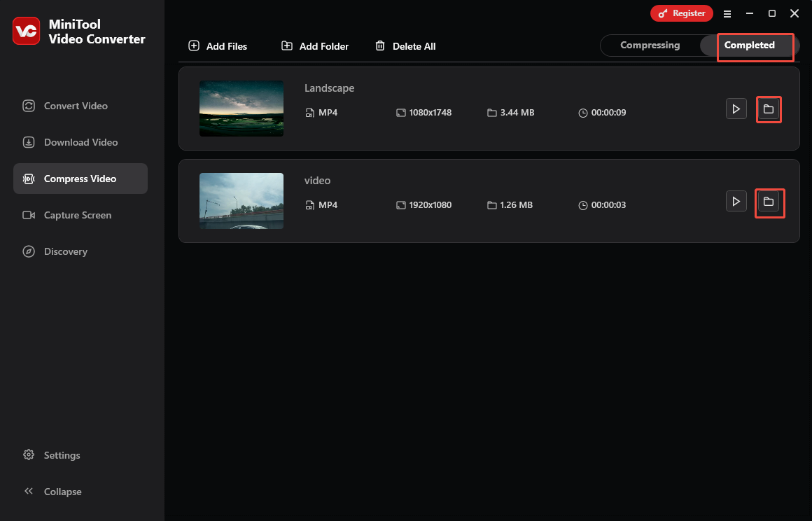Viewport: 812px width, 521px height.
Task: Open the Settings panel
Action: coord(62,455)
